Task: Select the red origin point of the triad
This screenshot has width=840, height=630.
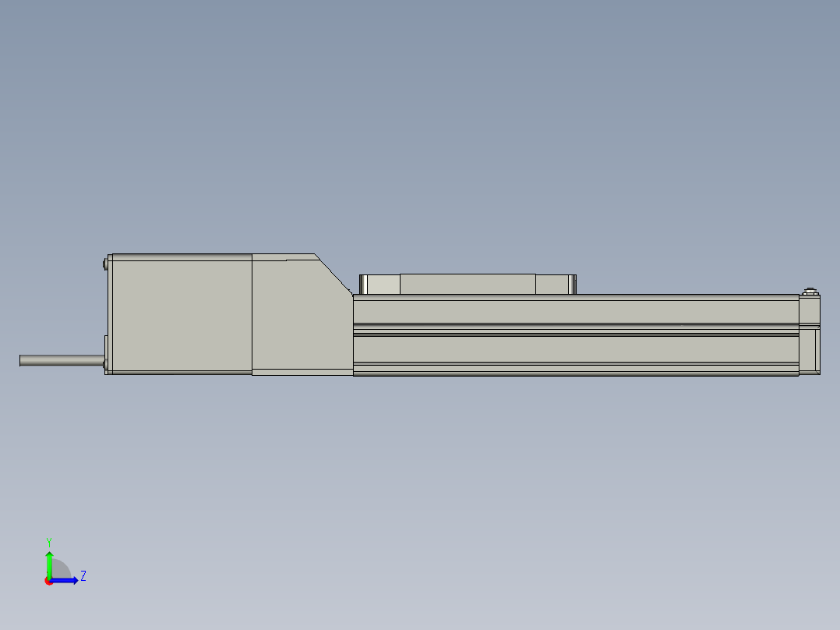Action: click(48, 581)
